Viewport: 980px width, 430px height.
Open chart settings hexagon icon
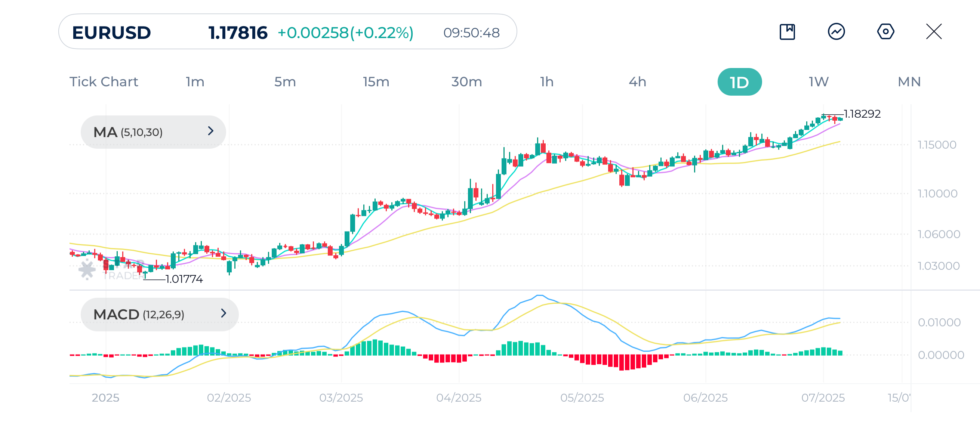pos(885,31)
